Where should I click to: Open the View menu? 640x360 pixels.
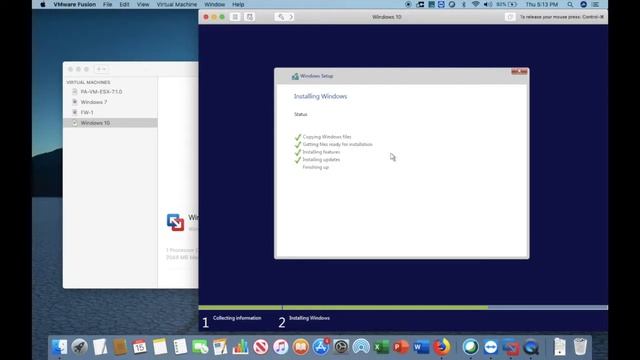(143, 4)
